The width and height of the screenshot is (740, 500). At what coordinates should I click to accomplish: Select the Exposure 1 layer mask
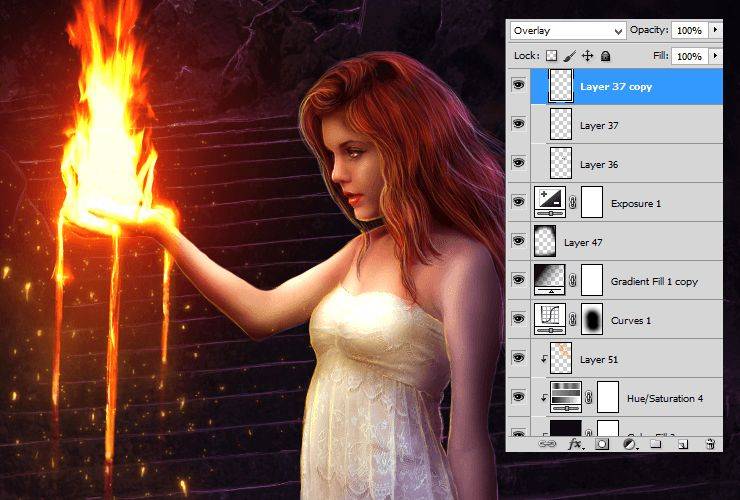pyautogui.click(x=592, y=202)
